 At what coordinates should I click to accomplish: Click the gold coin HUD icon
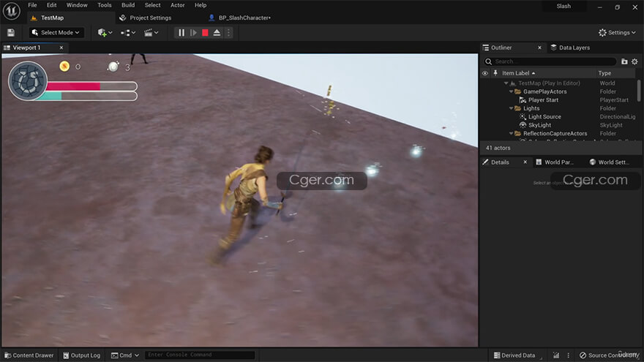64,66
